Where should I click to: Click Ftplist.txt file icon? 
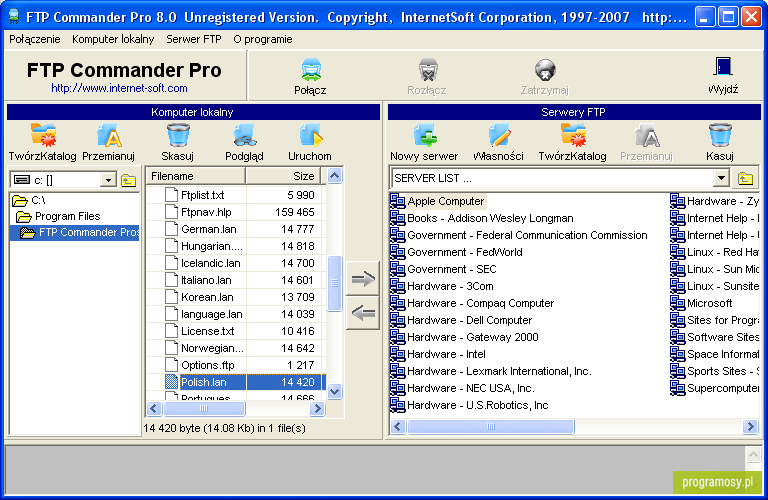click(x=171, y=195)
